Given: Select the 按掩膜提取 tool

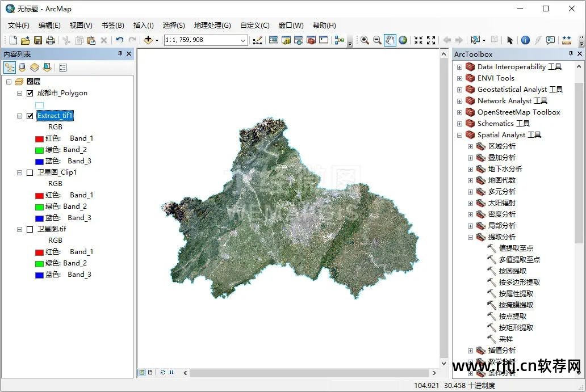Looking at the screenshot, I should point(516,305).
